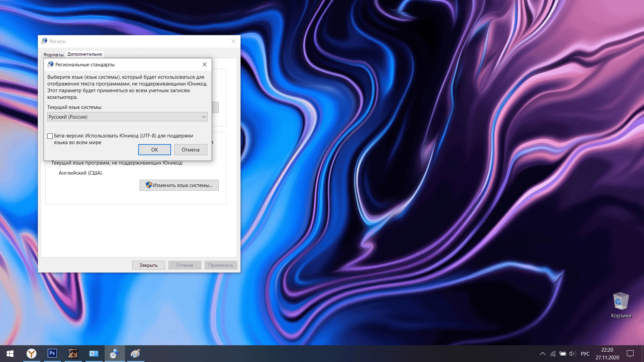Open the Paint palette taskbar icon
Viewport: 644px width, 362px height.
coord(136,354)
